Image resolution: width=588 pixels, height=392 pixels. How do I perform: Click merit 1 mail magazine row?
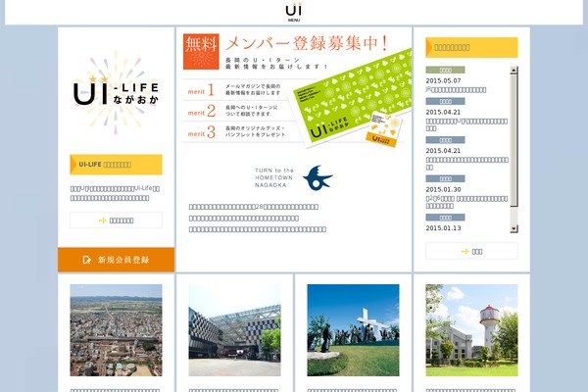tap(235, 89)
